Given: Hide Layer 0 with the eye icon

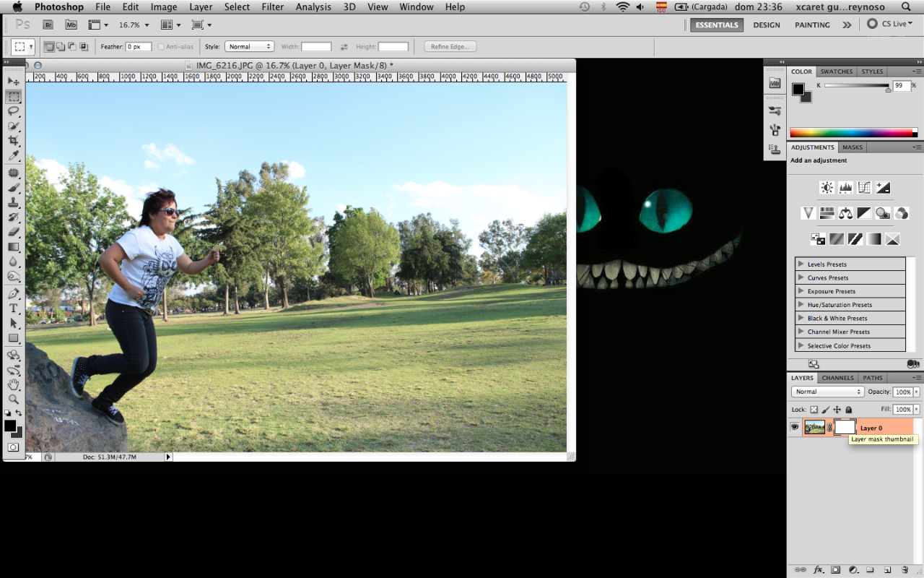Looking at the screenshot, I should pos(795,428).
